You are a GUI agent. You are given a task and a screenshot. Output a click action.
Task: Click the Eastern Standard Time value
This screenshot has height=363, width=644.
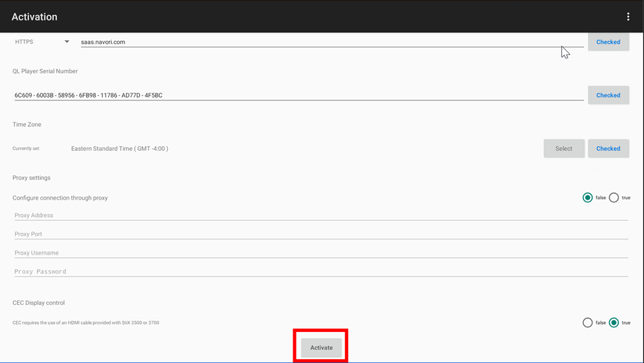120,148
